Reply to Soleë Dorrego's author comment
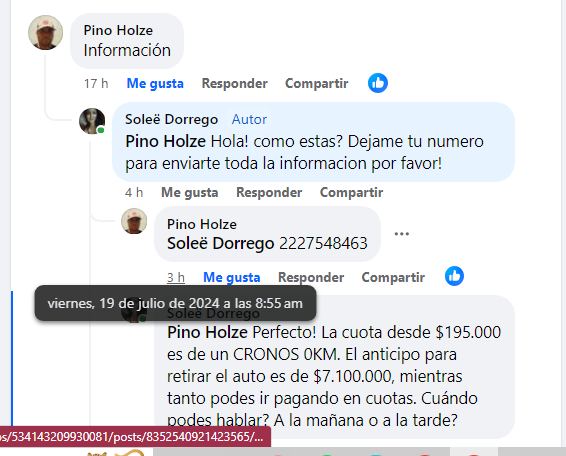Image resolution: width=566 pixels, height=456 pixels. click(269, 192)
